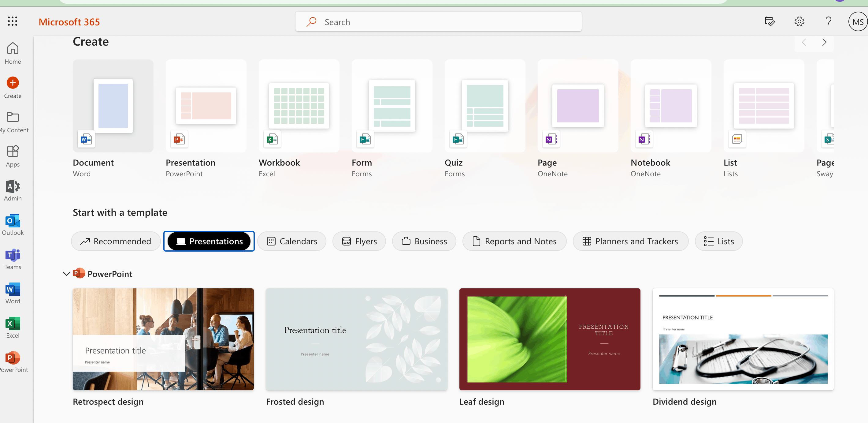Screen dimensions: 868x423
Task: Open the Apps sidebar icon
Action: pos(13,156)
